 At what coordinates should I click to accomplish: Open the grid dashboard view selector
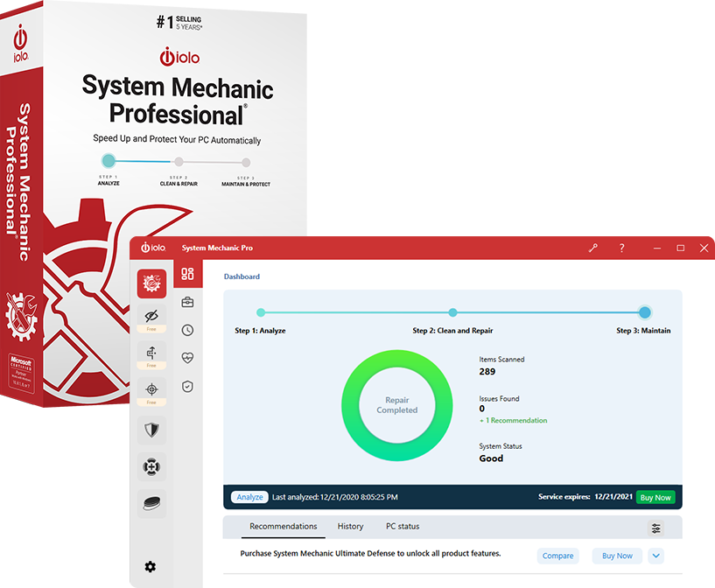[187, 274]
